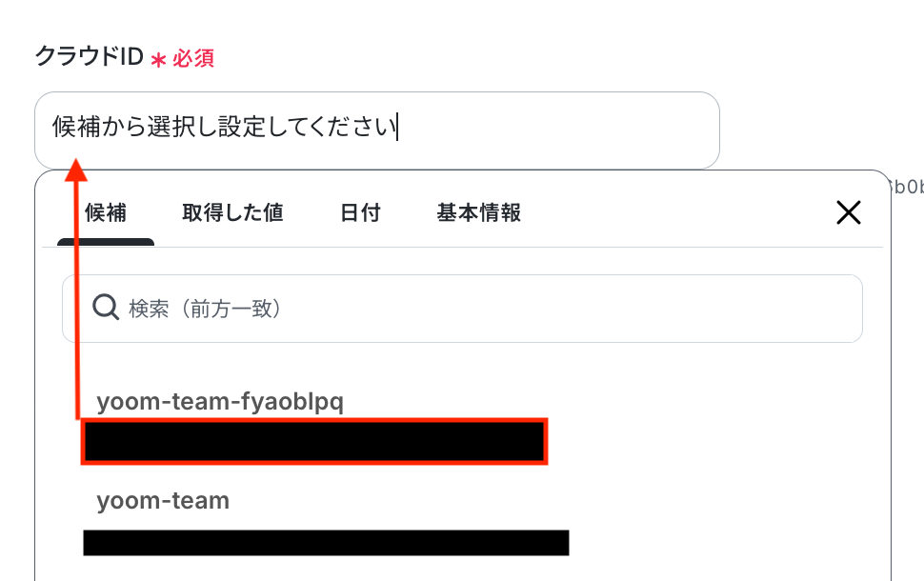Select the red-outlined redacted ID value
Screen dimensions: 924x581
(x=314, y=442)
